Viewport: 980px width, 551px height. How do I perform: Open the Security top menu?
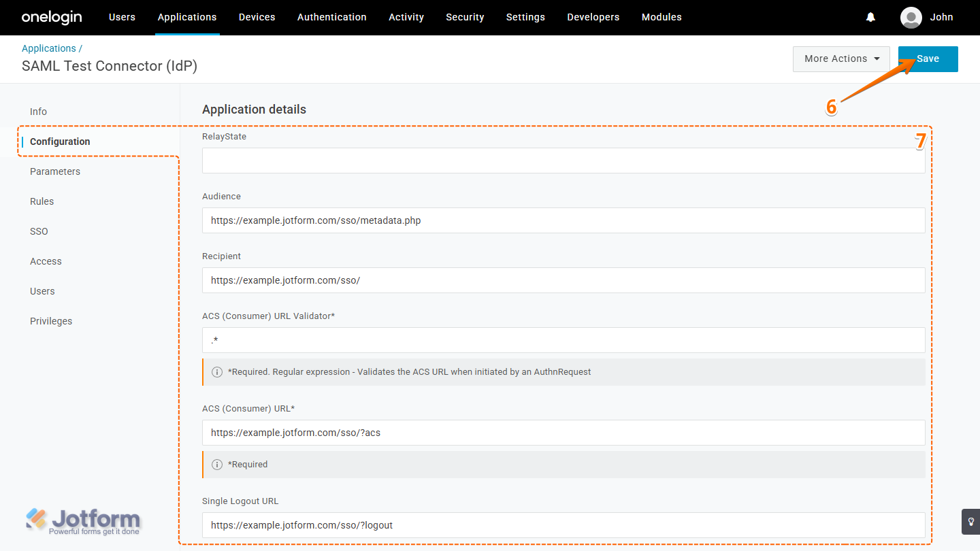pos(465,18)
